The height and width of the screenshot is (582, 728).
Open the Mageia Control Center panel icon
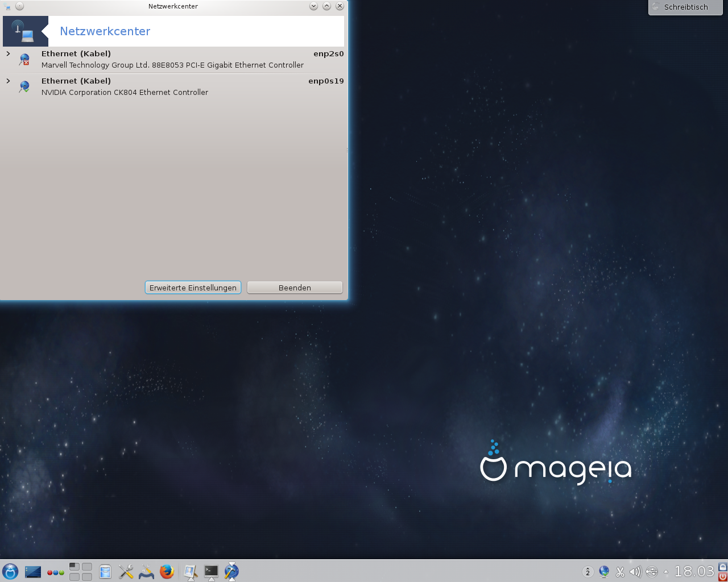click(x=146, y=571)
